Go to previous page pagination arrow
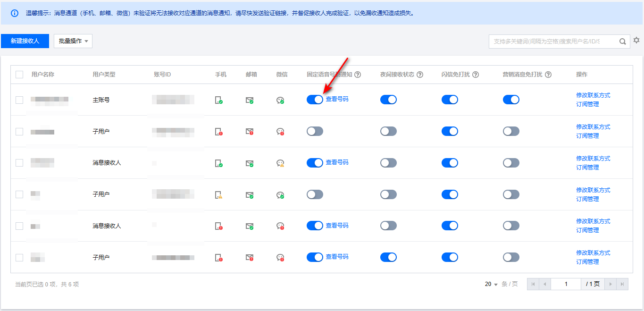This screenshot has height=311, width=644. tap(545, 284)
